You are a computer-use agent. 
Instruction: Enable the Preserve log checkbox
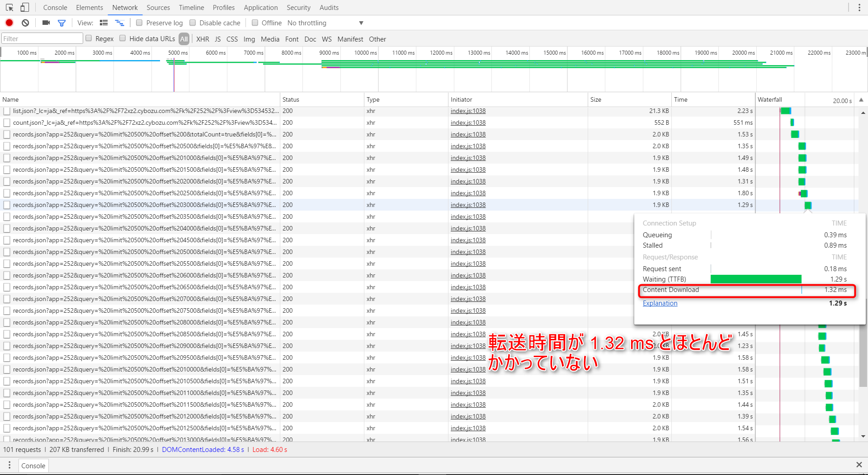[x=139, y=23]
